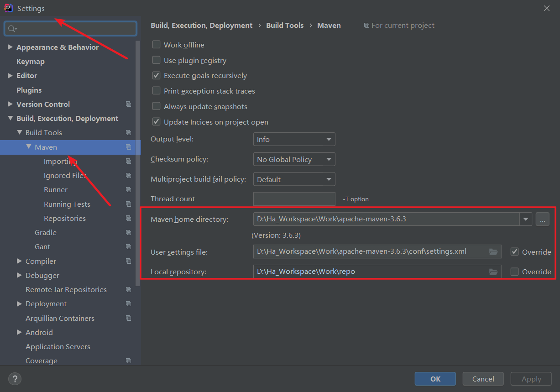Open Repositories settings under Maven
This screenshot has width=560, height=392.
[x=65, y=218]
